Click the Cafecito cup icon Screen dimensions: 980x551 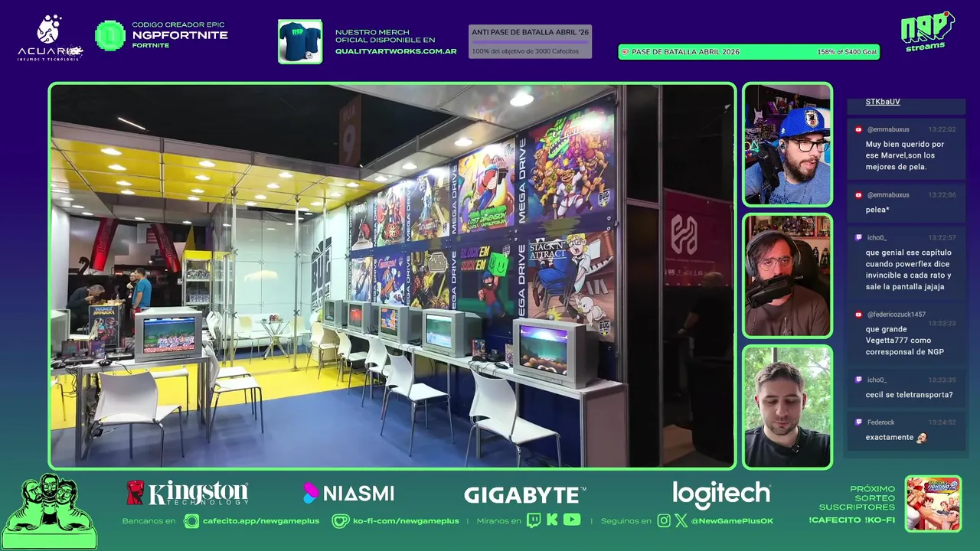click(x=191, y=521)
